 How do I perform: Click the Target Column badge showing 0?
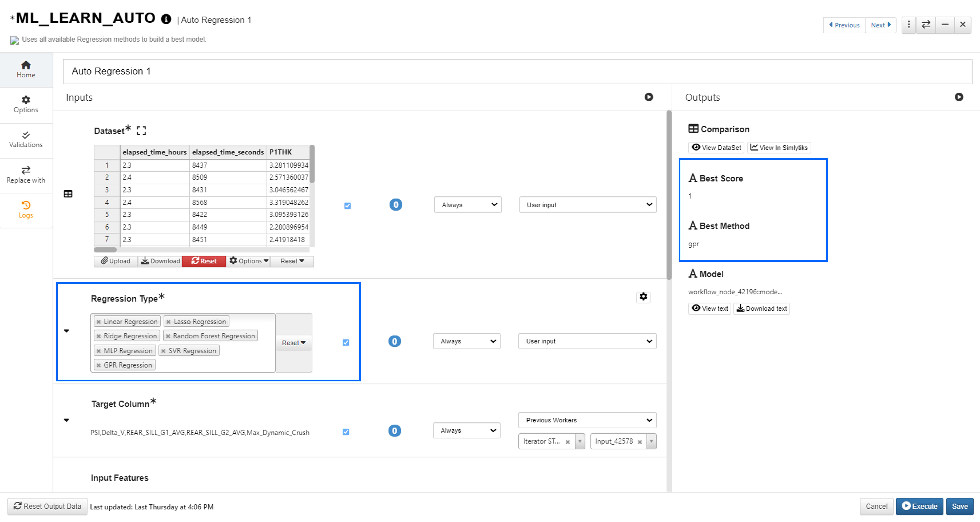click(x=394, y=431)
